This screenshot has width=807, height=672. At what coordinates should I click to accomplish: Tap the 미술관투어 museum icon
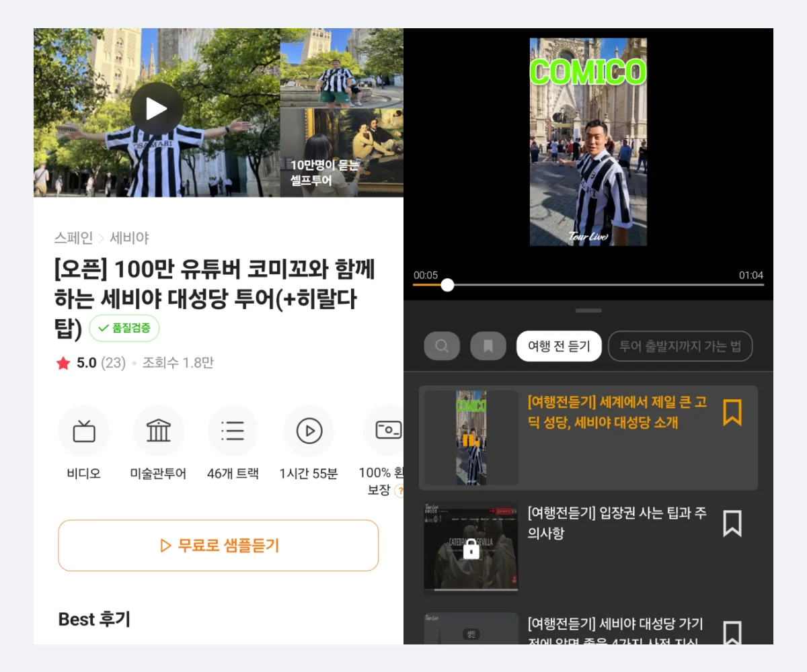(158, 430)
